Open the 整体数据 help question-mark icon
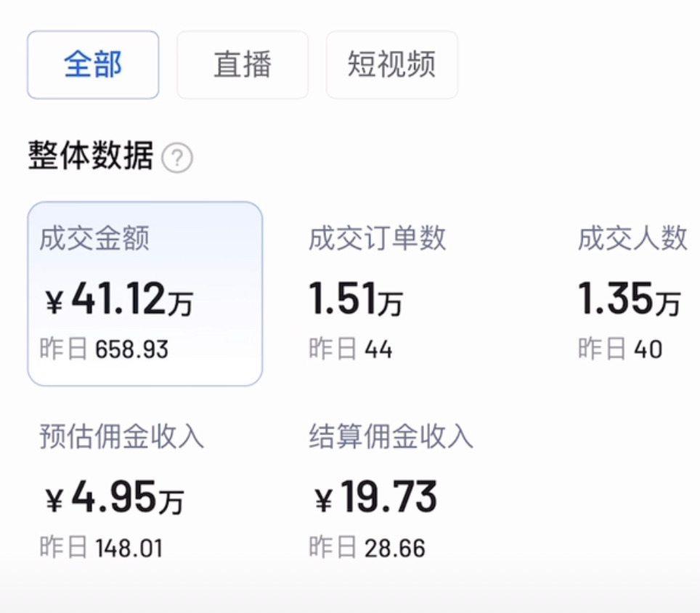Screen dimensions: 700x613 (177, 158)
